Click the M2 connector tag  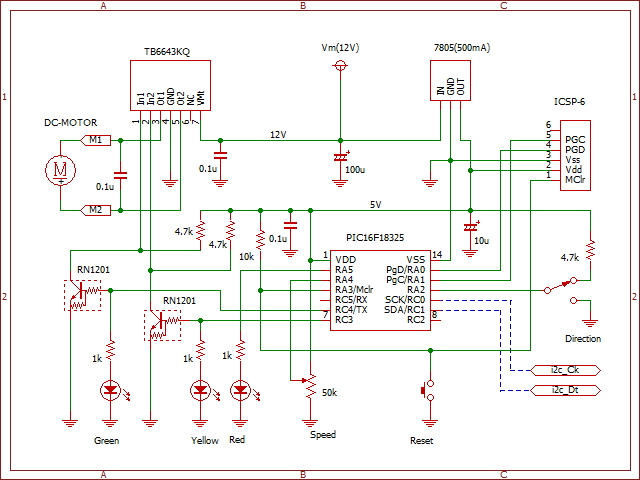[96, 210]
